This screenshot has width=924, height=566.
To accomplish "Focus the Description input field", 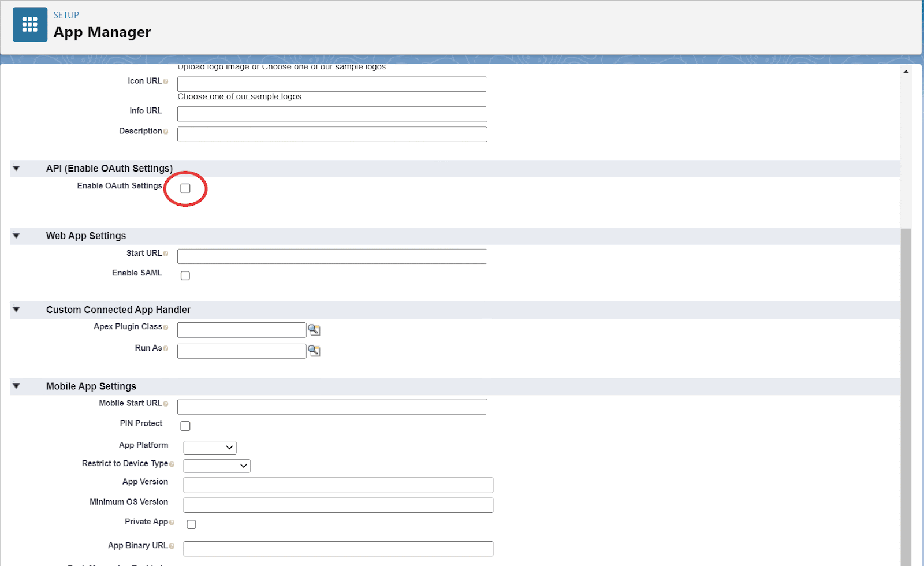I will (332, 134).
